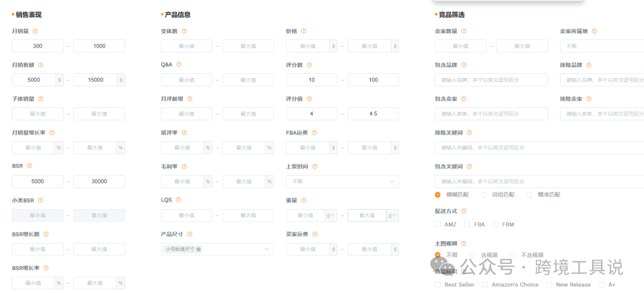Screen dimensions: 644x293
Task: Click the 包含关键词 input field
Action: tap(540, 182)
